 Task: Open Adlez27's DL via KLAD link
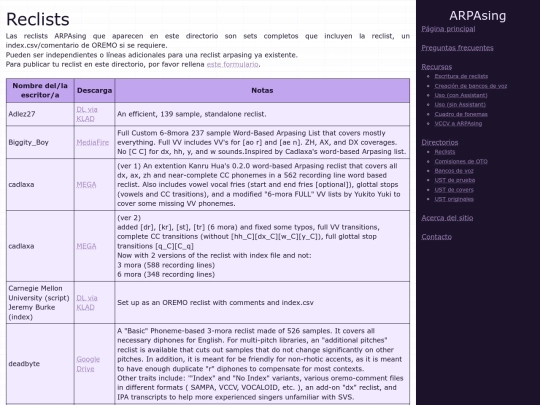pos(87,114)
